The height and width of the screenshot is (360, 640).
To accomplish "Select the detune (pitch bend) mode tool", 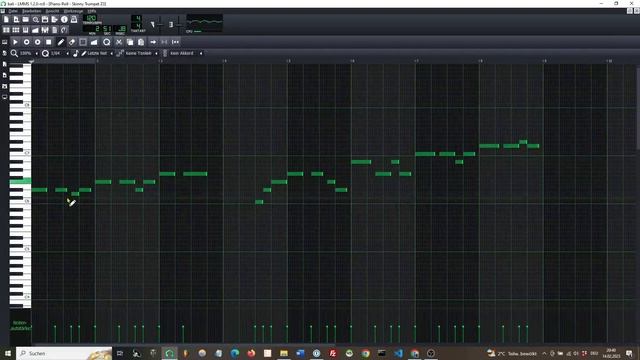I will [x=94, y=42].
